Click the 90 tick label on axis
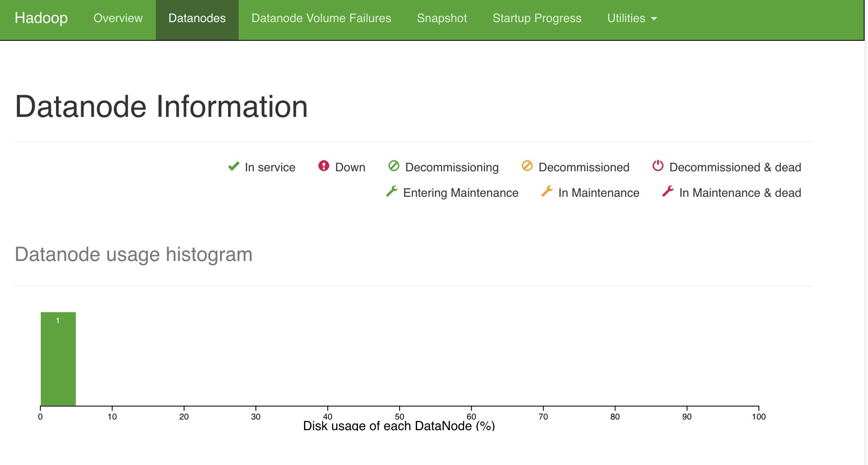This screenshot has width=868, height=465. click(x=687, y=417)
